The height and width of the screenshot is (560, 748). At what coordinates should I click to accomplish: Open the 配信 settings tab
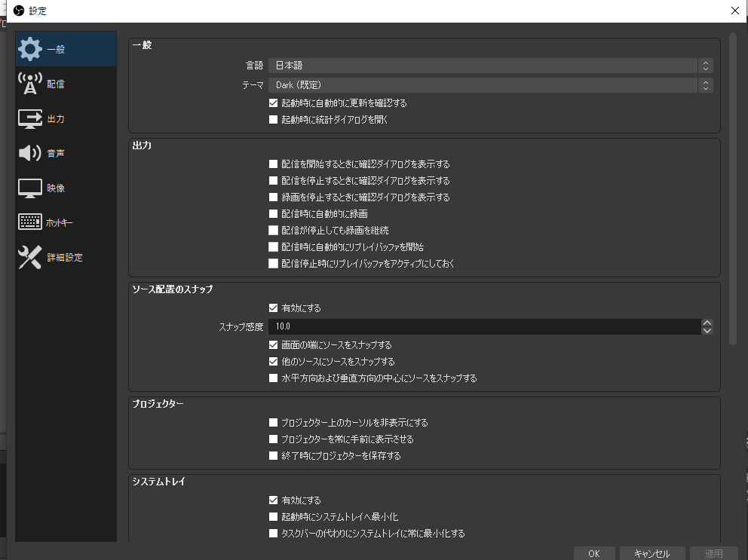click(66, 84)
